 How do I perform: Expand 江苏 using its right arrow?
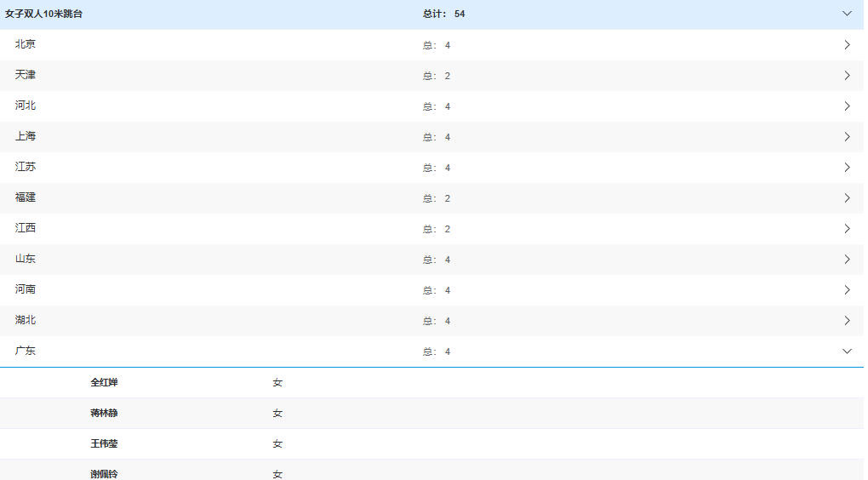tap(847, 168)
